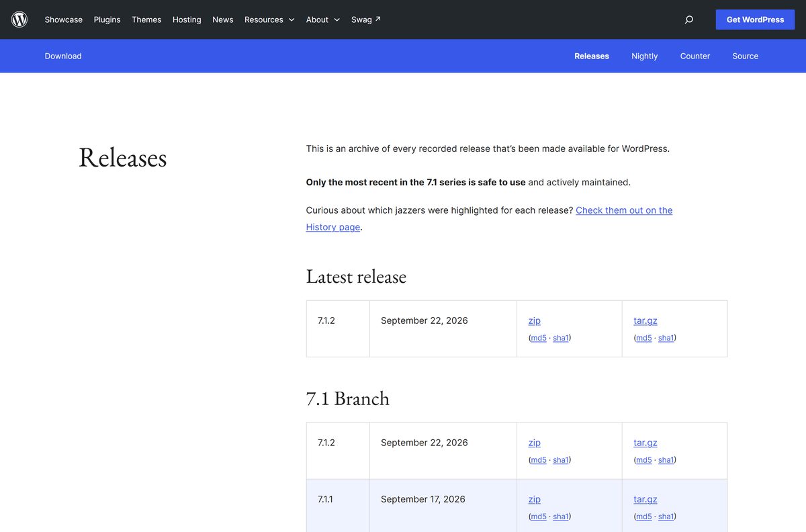Open Hosting menu item
Screen dimensions: 806x532
click(x=187, y=19)
